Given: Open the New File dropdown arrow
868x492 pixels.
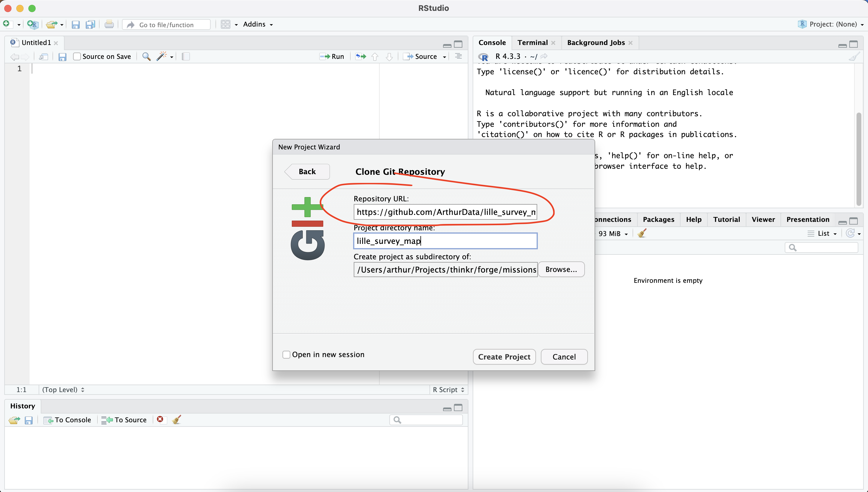Looking at the screenshot, I should click(19, 25).
